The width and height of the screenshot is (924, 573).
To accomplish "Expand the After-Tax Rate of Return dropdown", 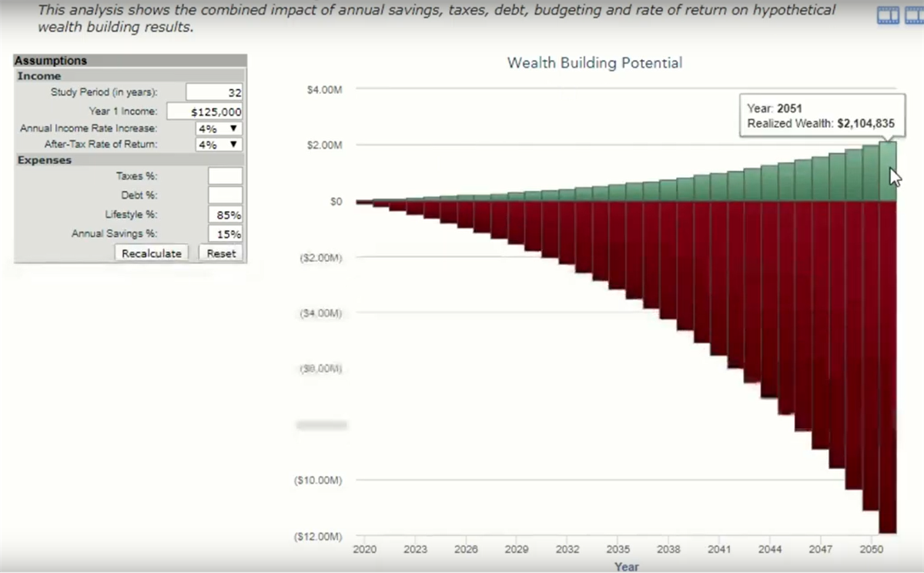I will click(219, 144).
